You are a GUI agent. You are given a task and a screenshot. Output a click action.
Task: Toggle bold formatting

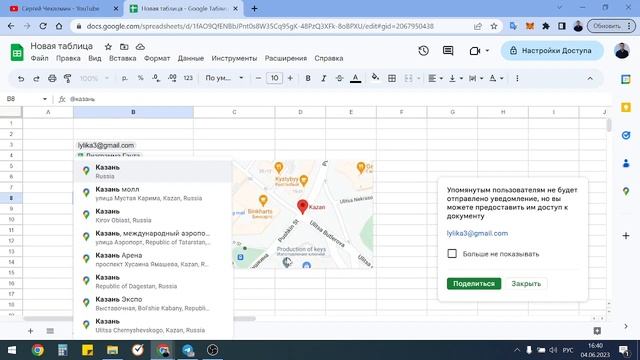click(308, 78)
